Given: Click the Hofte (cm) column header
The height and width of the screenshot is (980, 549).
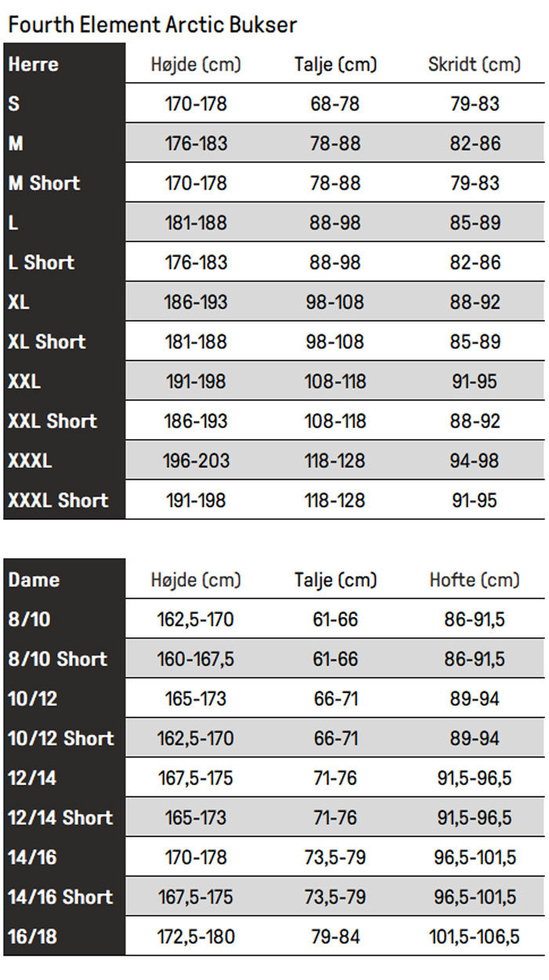Looking at the screenshot, I should tap(474, 580).
